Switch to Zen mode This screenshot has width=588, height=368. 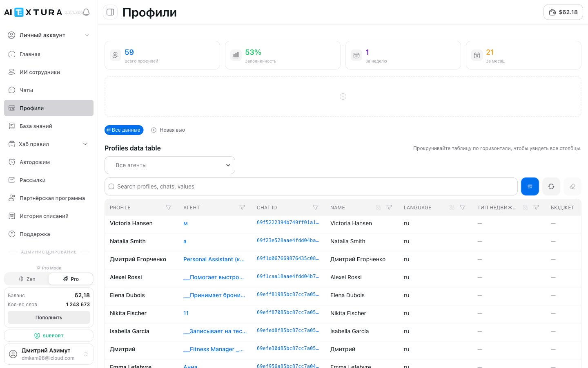coord(27,279)
